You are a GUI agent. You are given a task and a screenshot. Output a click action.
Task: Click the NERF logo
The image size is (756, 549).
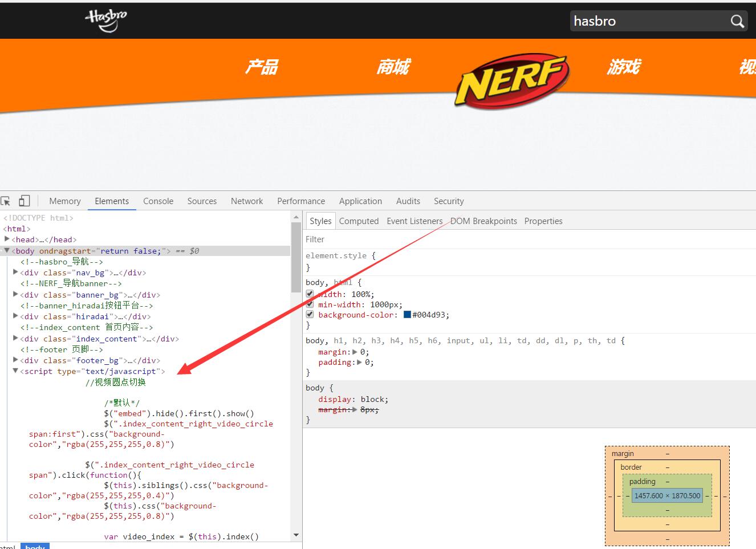[511, 80]
